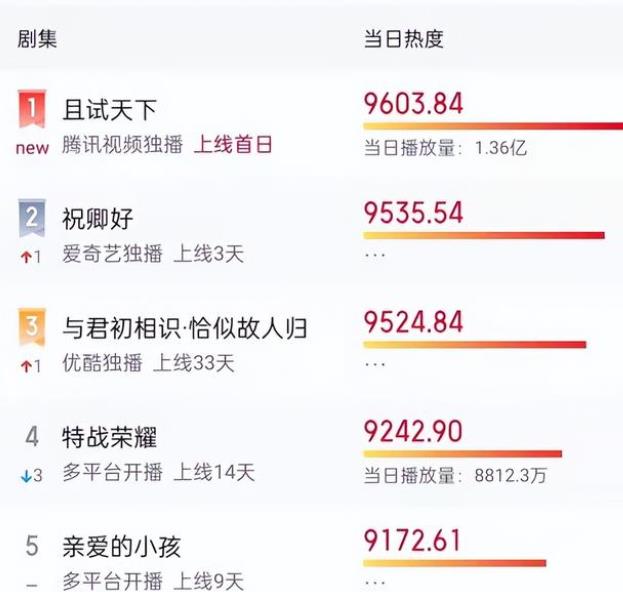Expand the ellipsis under 9524.84

point(374,364)
